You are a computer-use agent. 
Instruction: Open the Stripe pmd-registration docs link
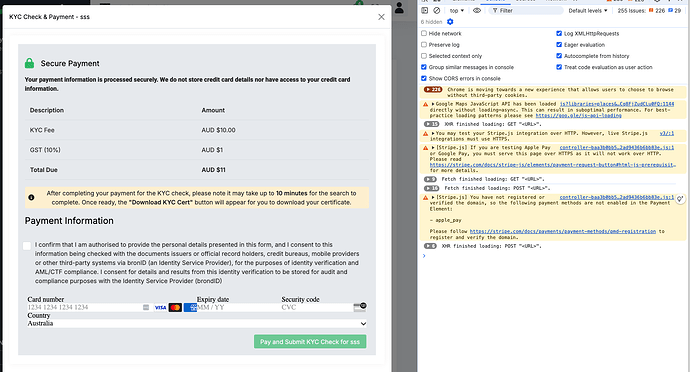tap(562, 232)
